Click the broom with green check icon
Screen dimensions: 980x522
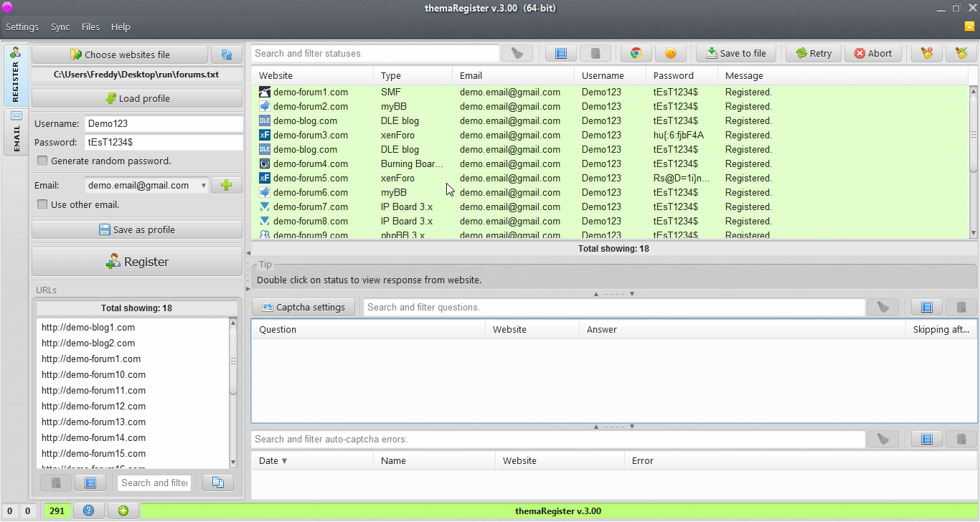coord(961,53)
